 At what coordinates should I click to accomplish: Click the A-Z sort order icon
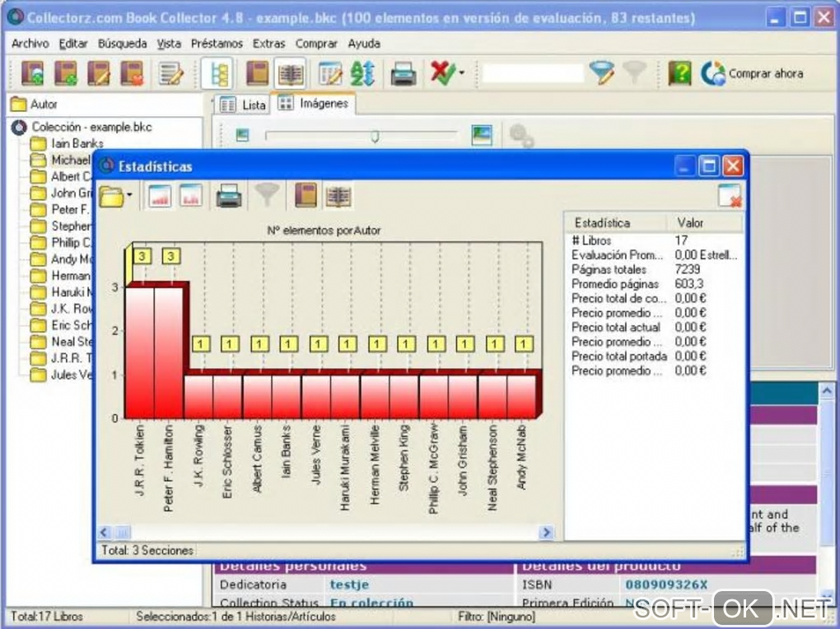(362, 74)
